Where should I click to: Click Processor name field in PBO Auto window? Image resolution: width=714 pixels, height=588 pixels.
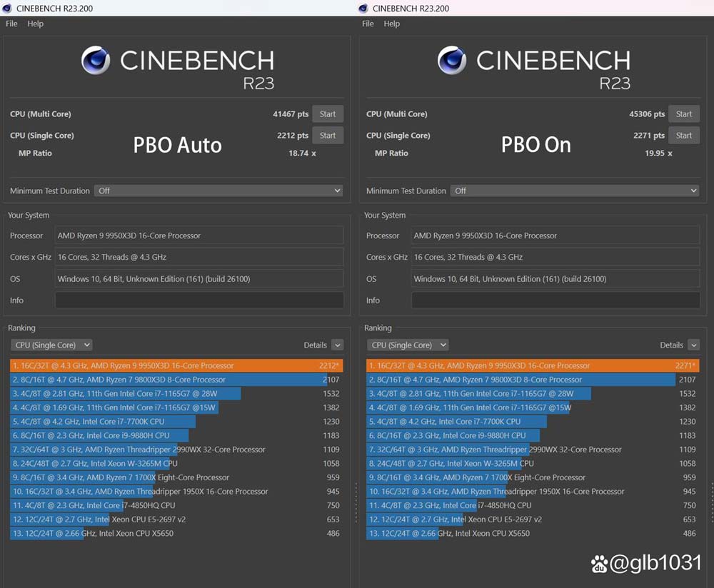[199, 235]
